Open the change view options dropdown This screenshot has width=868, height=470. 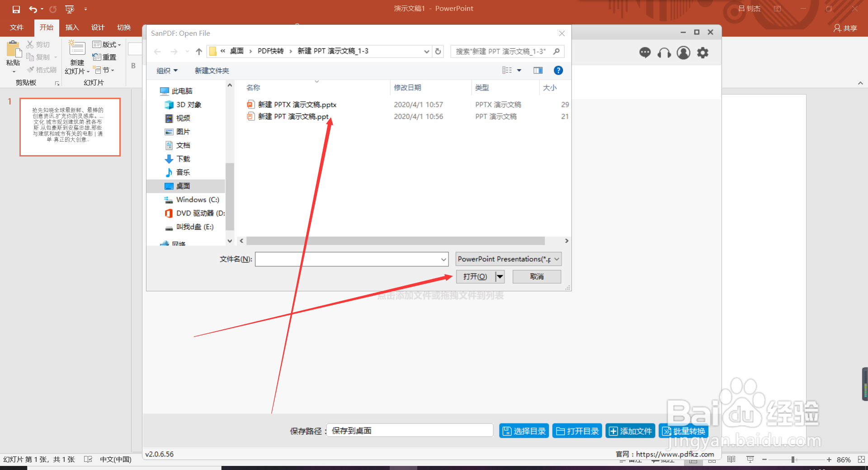tap(519, 71)
